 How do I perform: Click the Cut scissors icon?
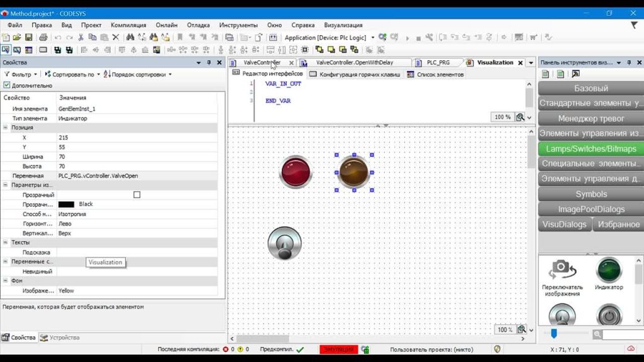pyautogui.click(x=81, y=37)
